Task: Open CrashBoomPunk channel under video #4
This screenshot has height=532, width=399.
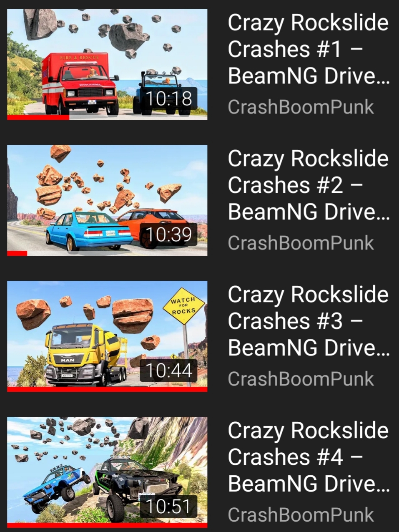Action: click(x=301, y=515)
